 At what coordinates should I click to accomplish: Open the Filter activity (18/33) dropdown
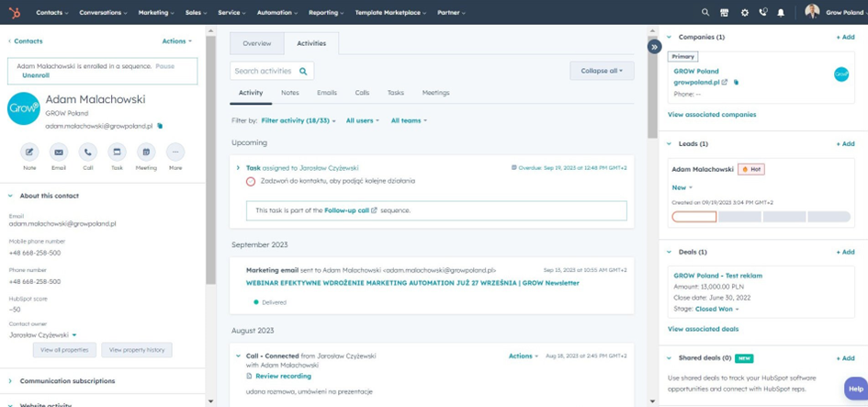(299, 120)
